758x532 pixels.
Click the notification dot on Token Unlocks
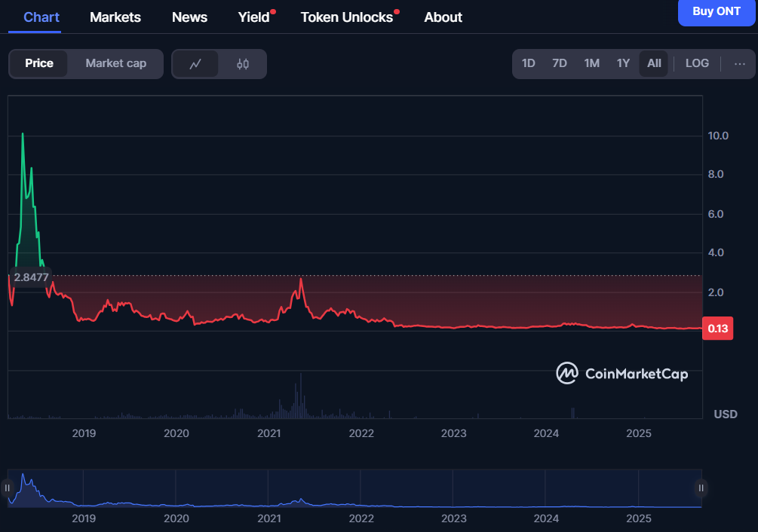click(397, 11)
